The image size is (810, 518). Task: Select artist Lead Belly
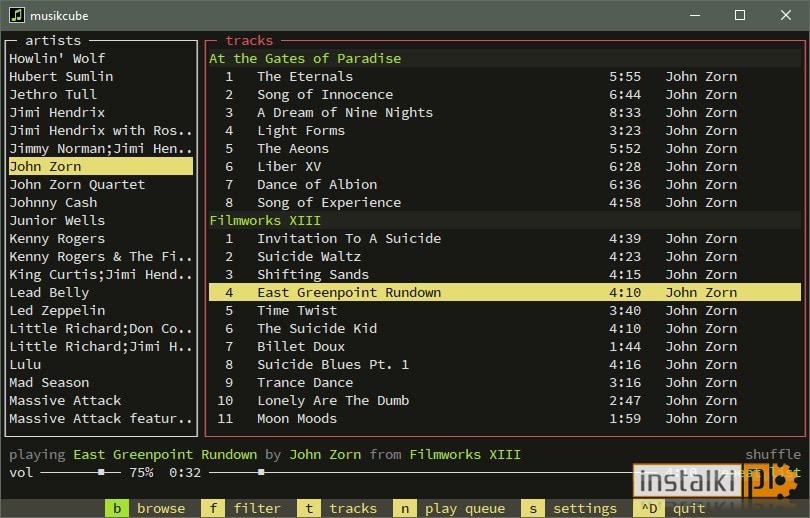(101, 292)
